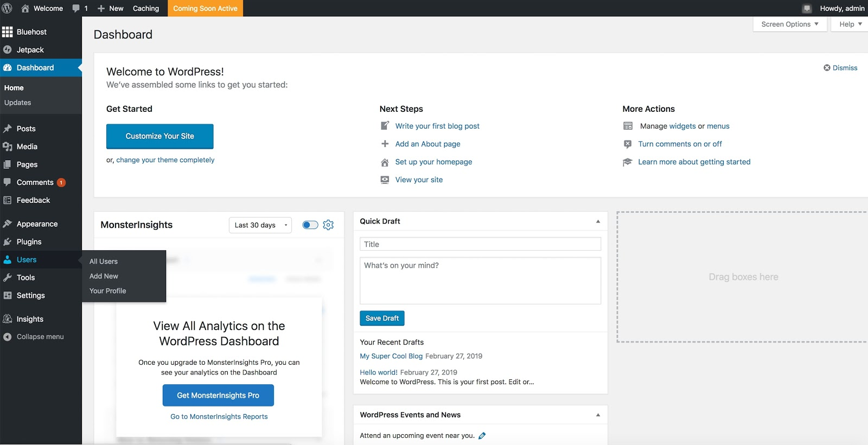Image resolution: width=868 pixels, height=445 pixels.
Task: Open the widgets link under More Actions
Action: click(682, 126)
